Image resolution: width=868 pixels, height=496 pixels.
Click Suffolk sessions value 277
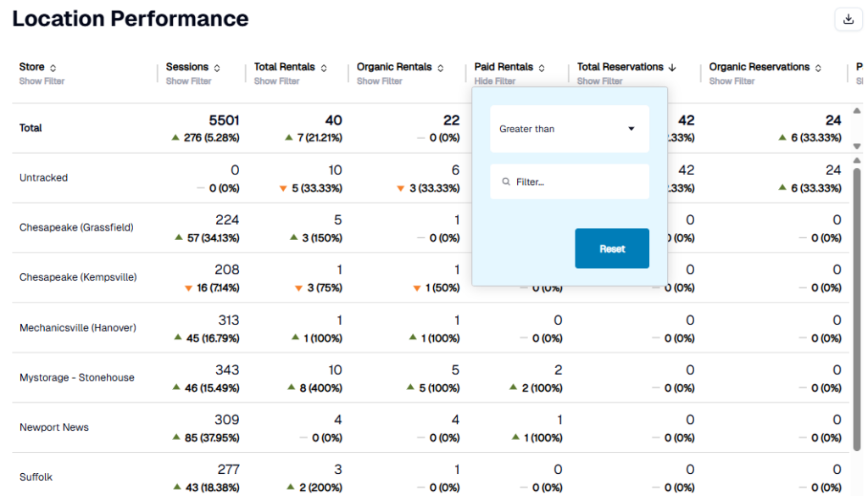coord(229,470)
